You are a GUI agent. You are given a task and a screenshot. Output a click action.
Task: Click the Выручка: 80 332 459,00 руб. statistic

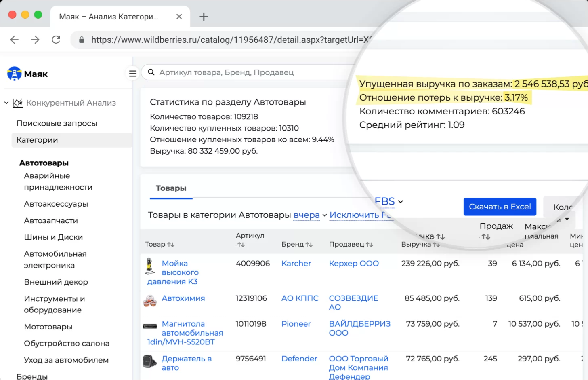(204, 151)
